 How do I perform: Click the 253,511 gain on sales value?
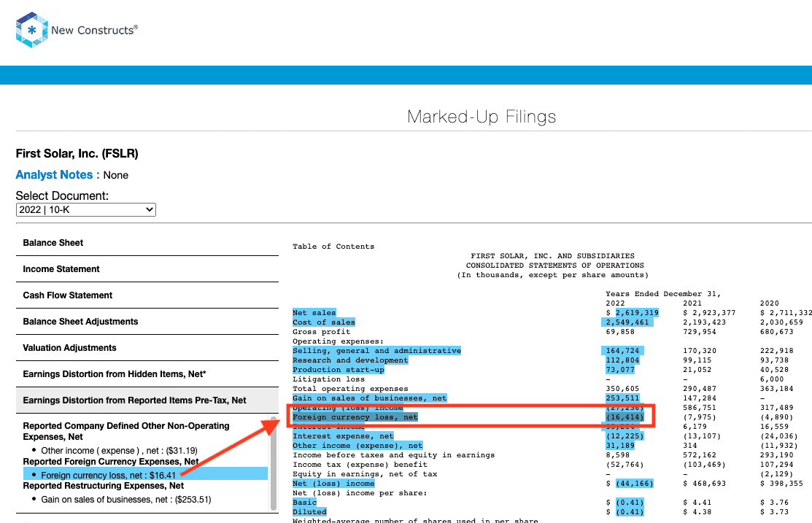pyautogui.click(x=622, y=398)
